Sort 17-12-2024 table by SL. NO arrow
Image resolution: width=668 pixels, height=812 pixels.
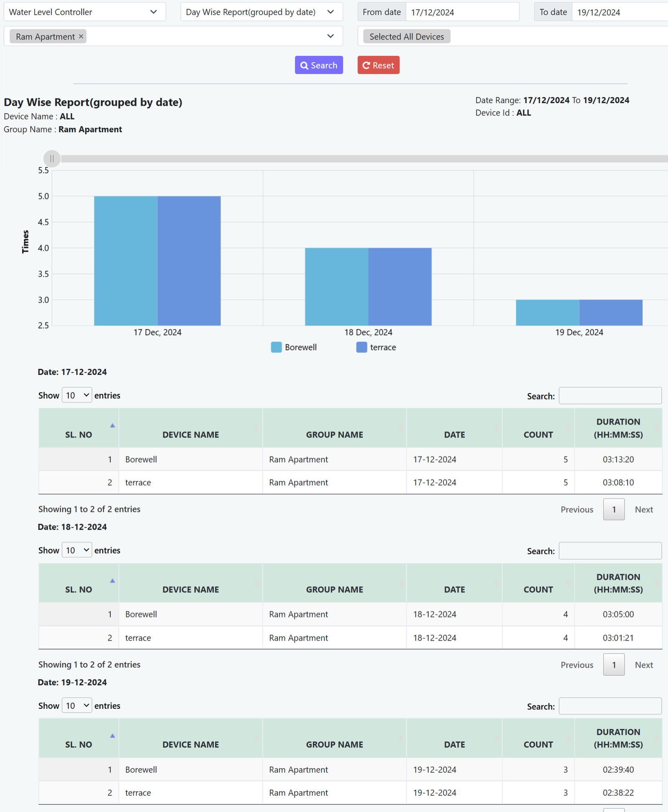click(x=112, y=426)
